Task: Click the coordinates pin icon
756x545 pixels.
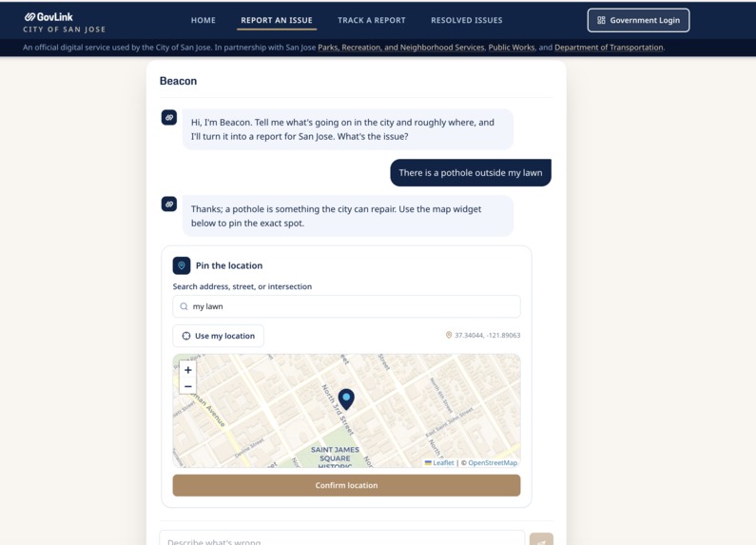Action: (449, 335)
